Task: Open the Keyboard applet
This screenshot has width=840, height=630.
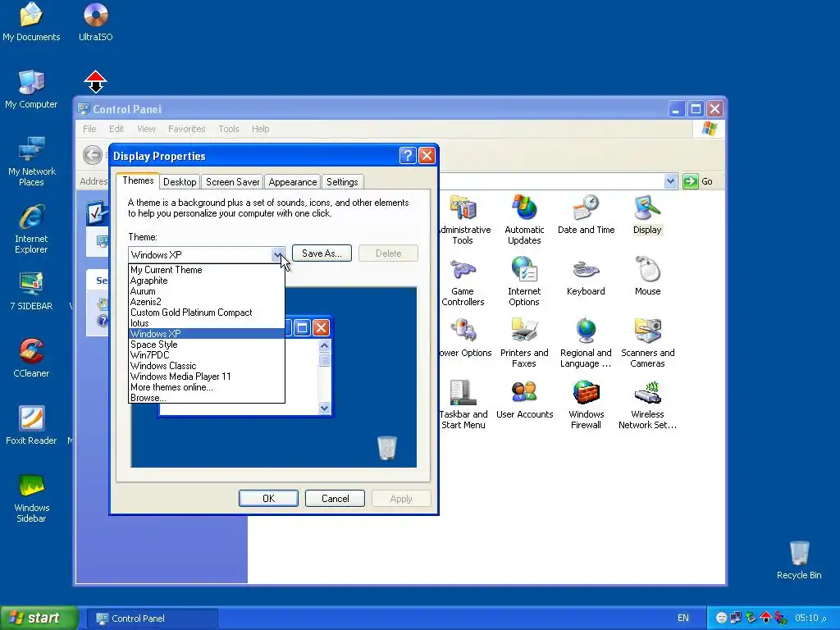Action: [586, 277]
